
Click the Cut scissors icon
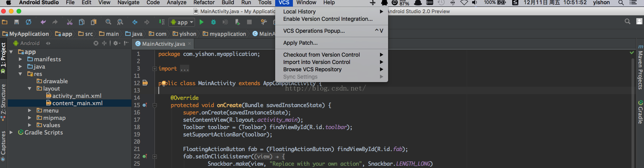coord(70,22)
